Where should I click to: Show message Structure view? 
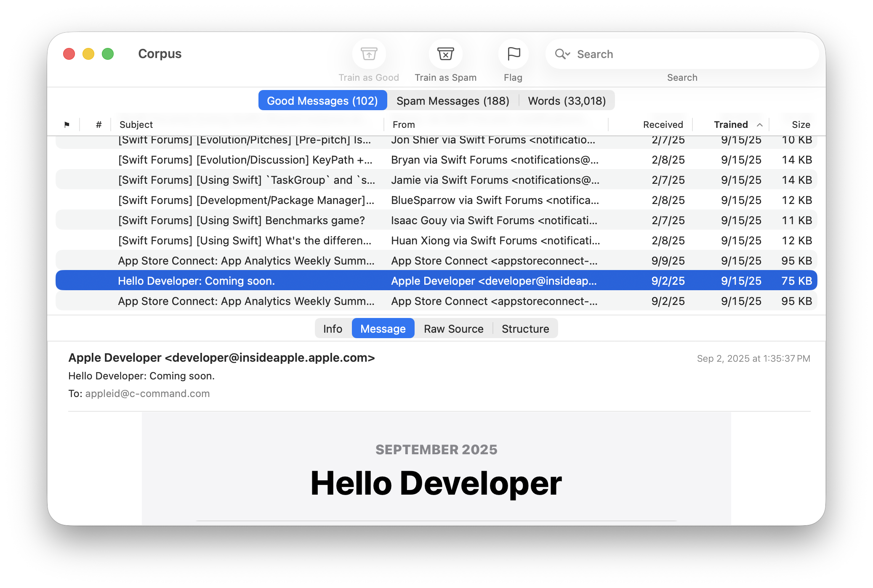[525, 329]
